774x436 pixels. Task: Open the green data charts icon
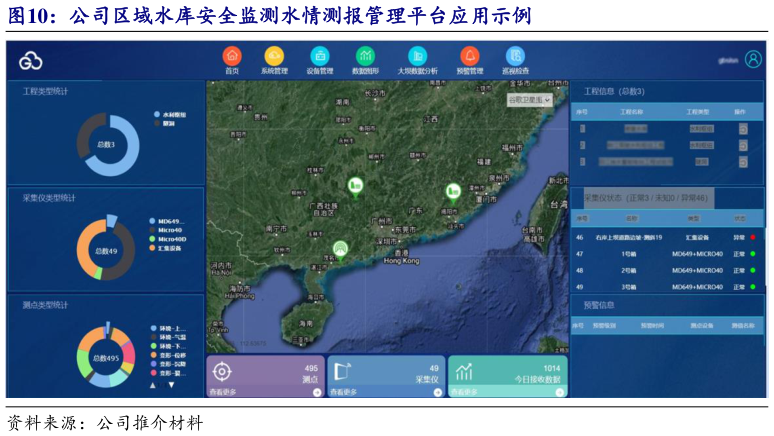[365, 56]
